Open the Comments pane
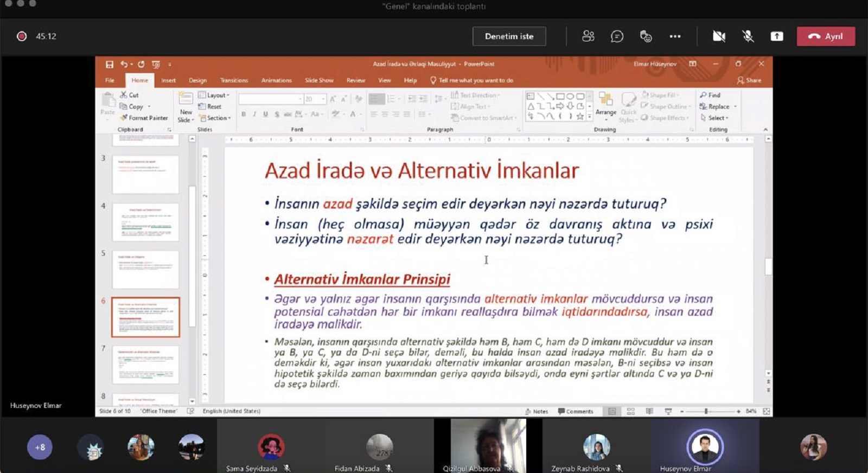 coord(576,411)
